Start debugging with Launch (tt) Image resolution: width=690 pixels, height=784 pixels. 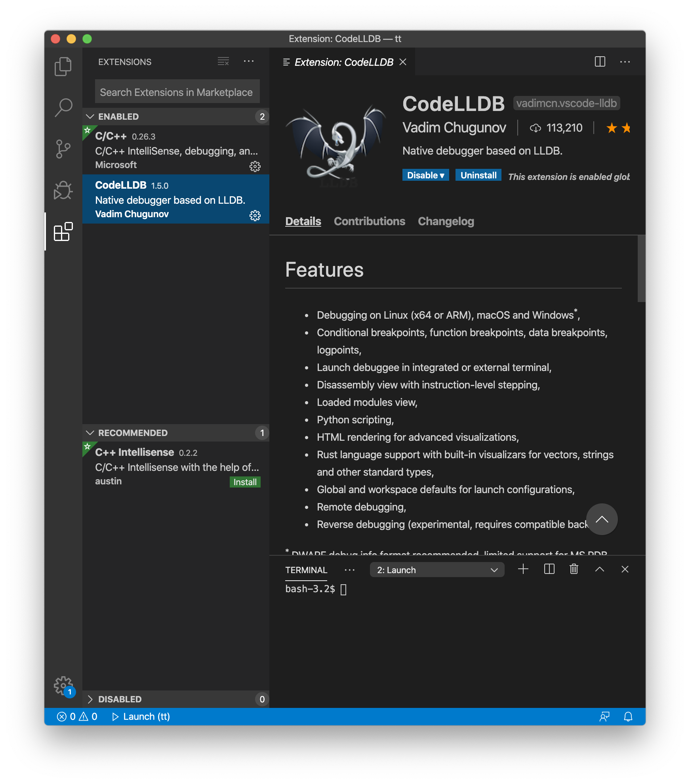141,717
